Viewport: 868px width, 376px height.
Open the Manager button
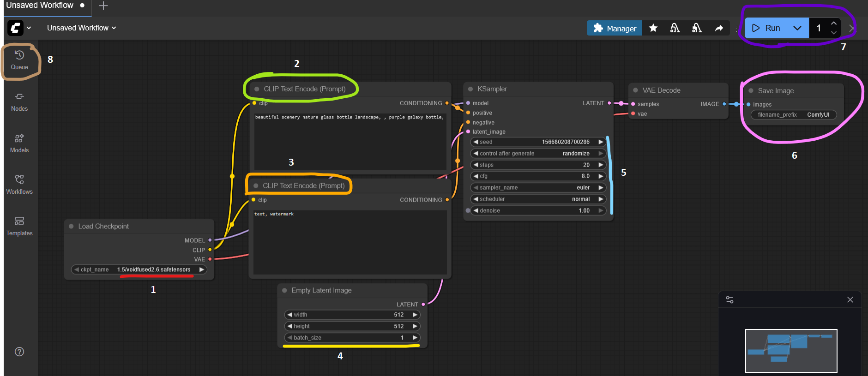click(x=615, y=28)
